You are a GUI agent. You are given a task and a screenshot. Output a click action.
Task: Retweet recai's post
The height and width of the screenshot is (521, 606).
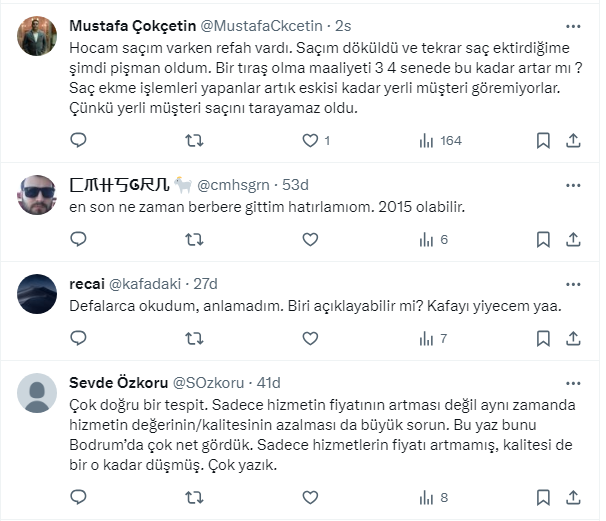tap(194, 339)
